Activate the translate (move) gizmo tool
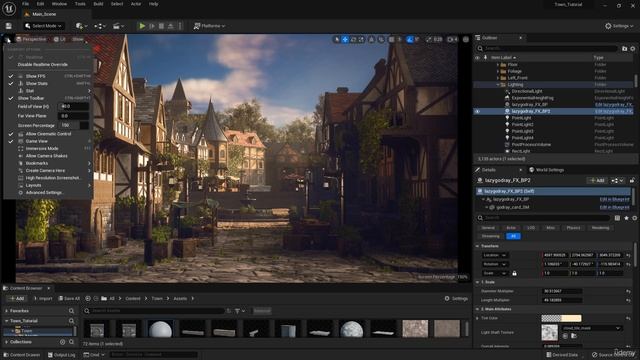 click(345, 40)
